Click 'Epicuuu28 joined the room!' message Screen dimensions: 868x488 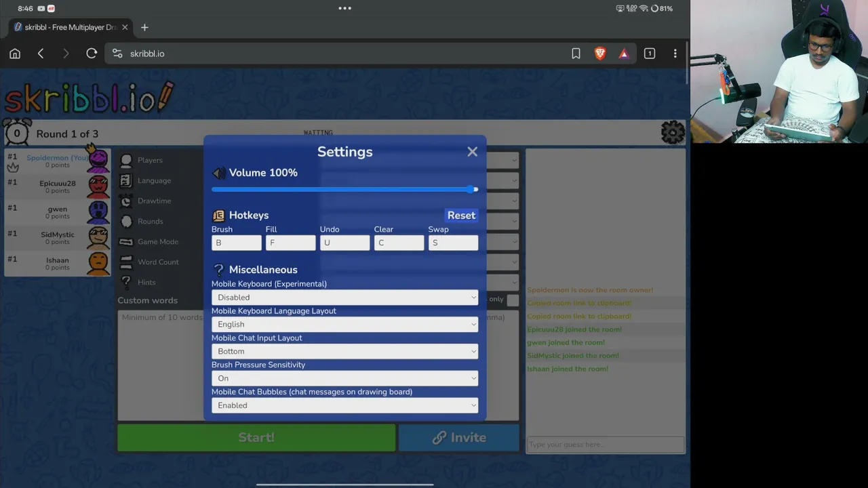pos(574,329)
